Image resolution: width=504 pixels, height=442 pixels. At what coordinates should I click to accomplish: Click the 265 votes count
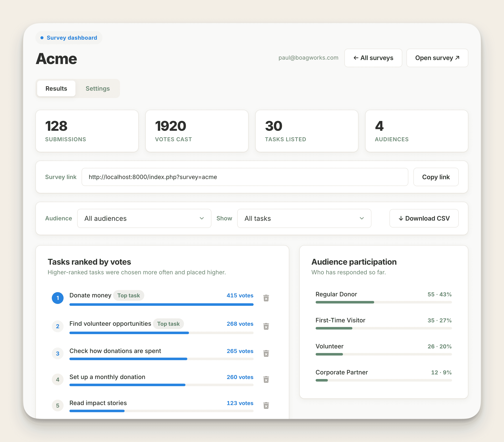point(240,351)
